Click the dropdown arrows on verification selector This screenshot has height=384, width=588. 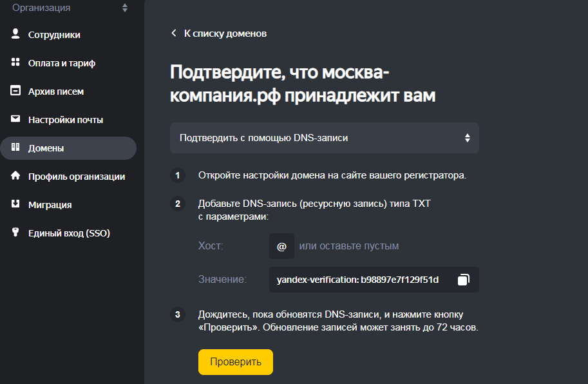click(x=467, y=138)
